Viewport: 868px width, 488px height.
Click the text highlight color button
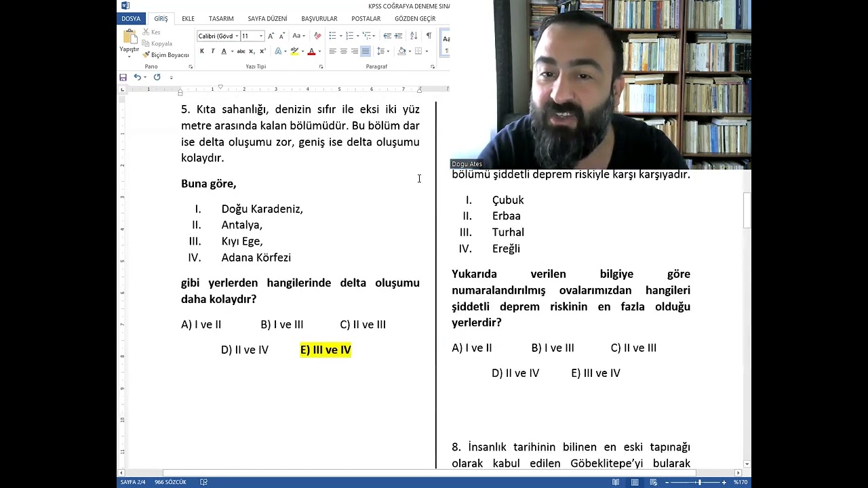(294, 52)
